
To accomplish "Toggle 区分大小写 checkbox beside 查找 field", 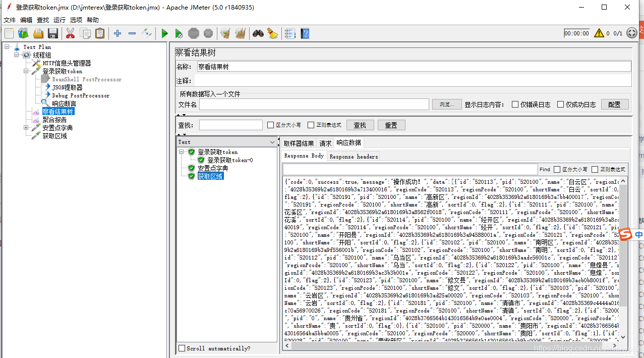I will (270, 125).
